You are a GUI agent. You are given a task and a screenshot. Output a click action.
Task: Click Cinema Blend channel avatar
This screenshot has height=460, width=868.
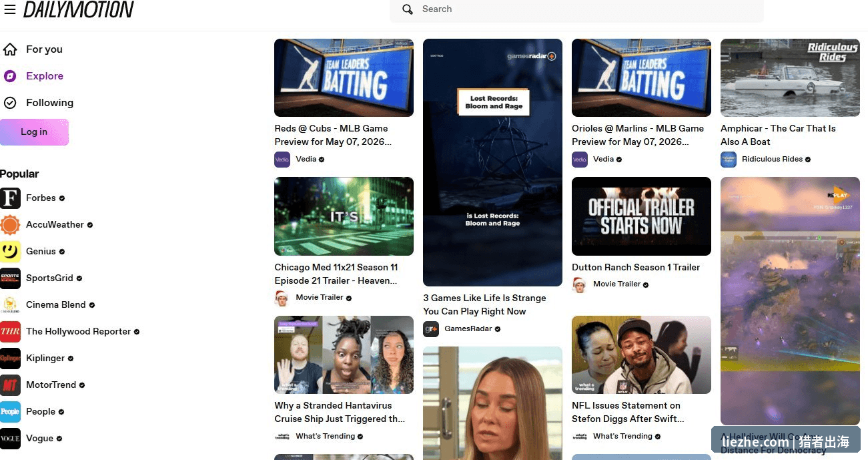coord(10,305)
